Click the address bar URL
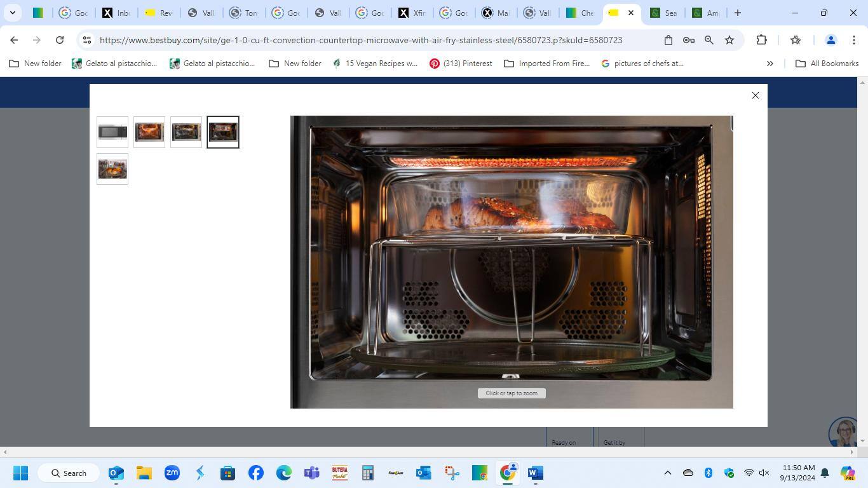868x488 pixels. [x=360, y=40]
